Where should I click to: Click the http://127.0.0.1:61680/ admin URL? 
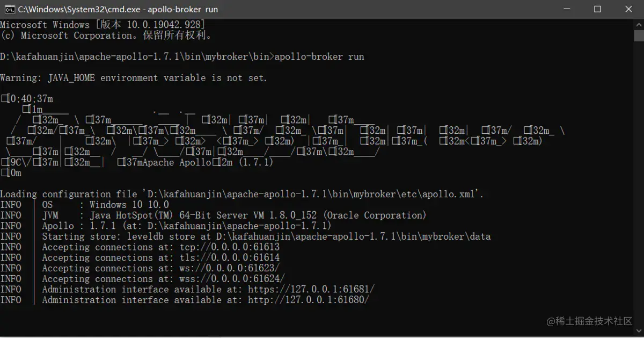(308, 300)
